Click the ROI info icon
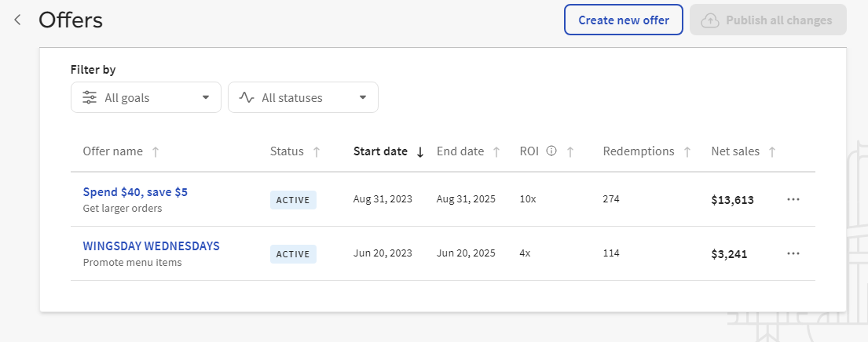Image resolution: width=868 pixels, height=342 pixels. click(551, 151)
